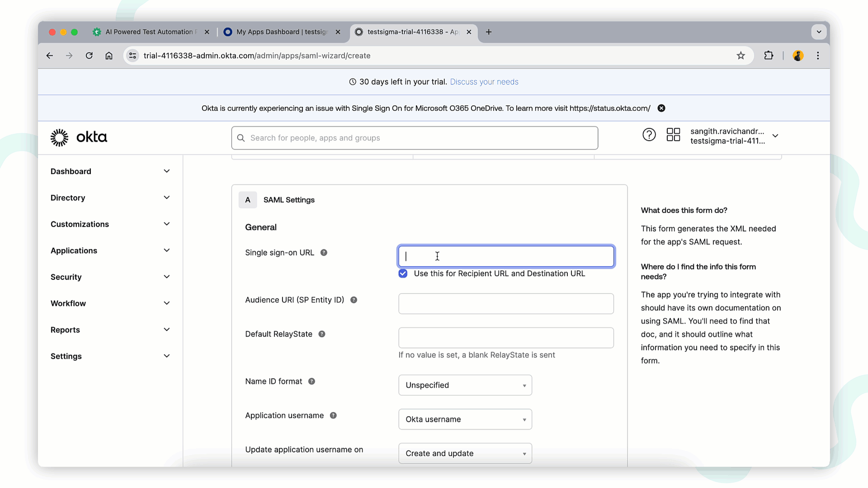Screen dimensions: 868x488
Task: Click the Okta sunburst logo
Action: point(59,137)
